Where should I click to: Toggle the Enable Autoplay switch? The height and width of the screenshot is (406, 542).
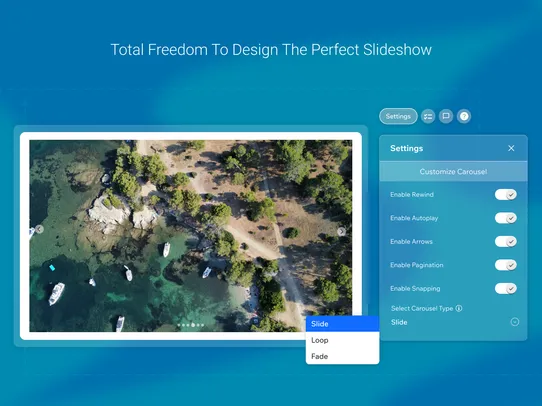[506, 218]
